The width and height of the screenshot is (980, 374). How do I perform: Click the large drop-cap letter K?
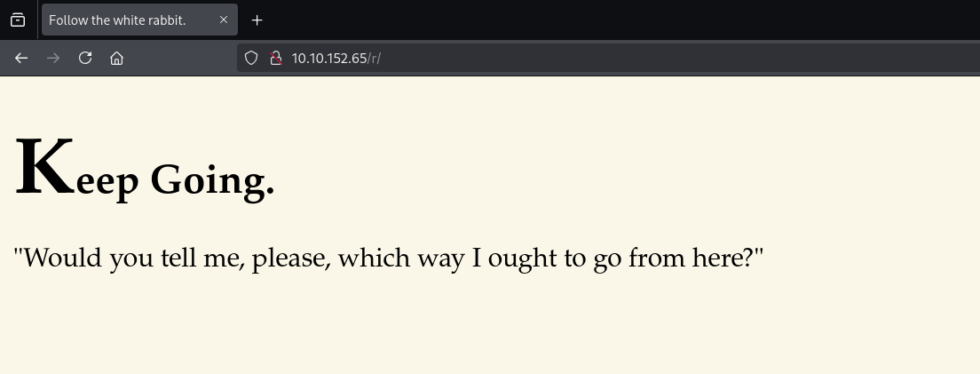[44, 167]
